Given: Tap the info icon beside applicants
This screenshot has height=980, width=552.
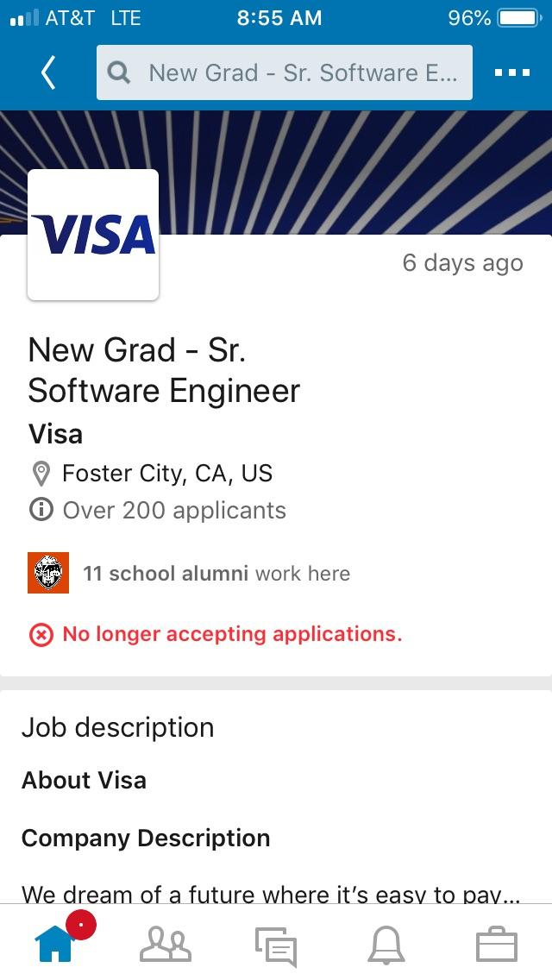Looking at the screenshot, I should click(x=41, y=510).
